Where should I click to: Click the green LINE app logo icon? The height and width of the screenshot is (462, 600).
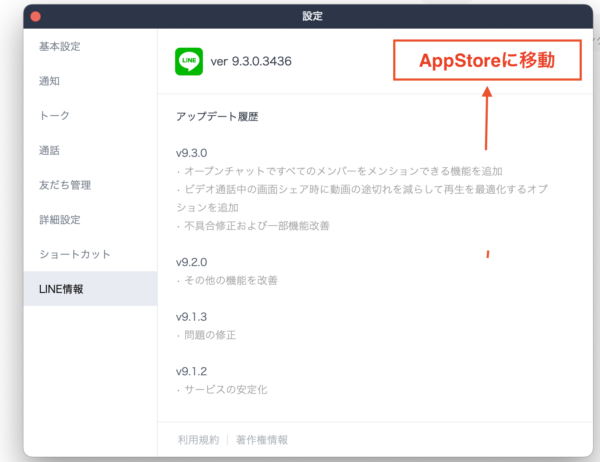pyautogui.click(x=189, y=61)
